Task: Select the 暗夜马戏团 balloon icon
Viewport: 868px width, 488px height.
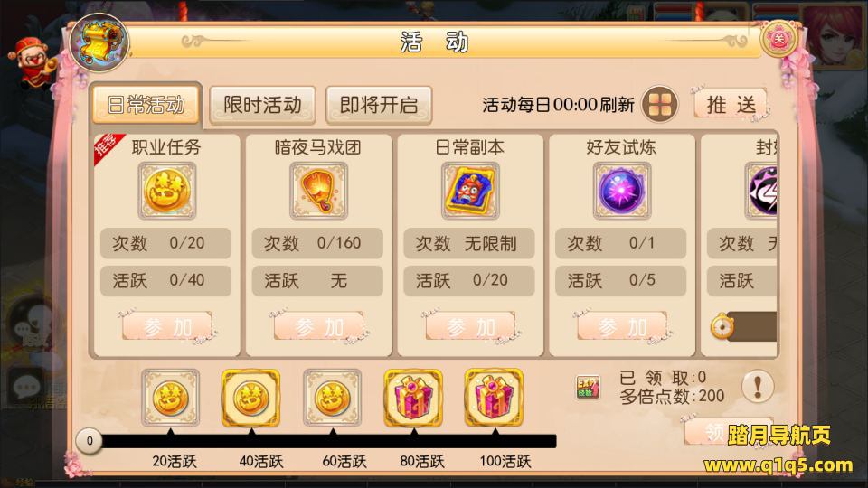Action: click(x=318, y=191)
